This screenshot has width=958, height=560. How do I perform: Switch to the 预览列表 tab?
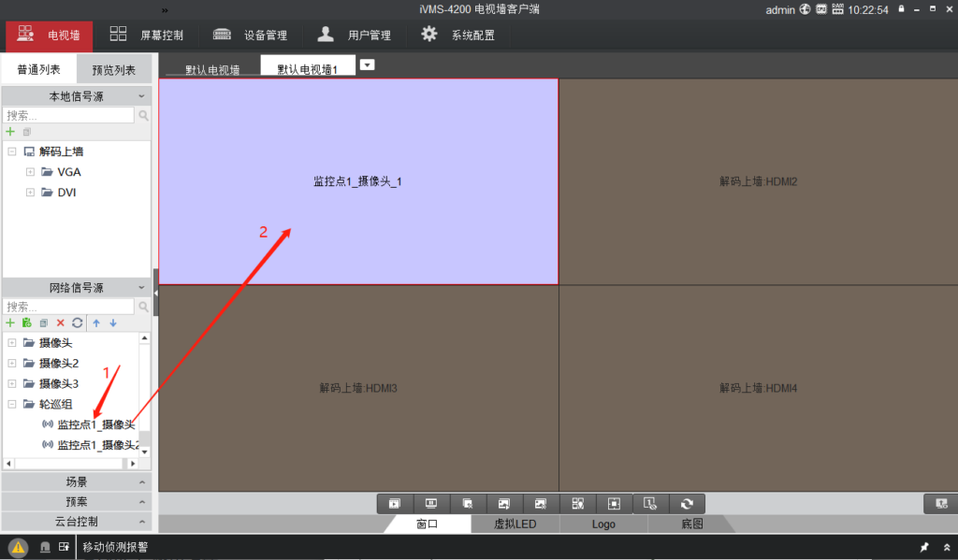[x=113, y=70]
